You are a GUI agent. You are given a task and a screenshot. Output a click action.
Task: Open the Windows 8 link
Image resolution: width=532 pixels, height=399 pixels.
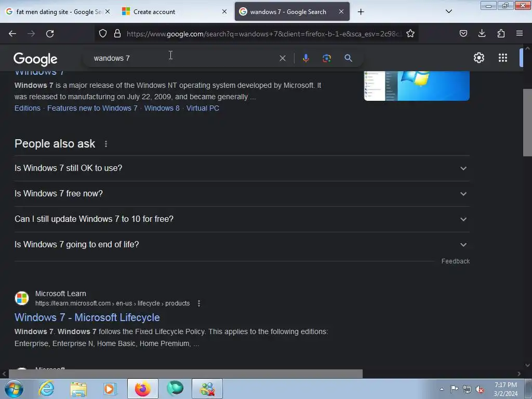[x=162, y=108]
